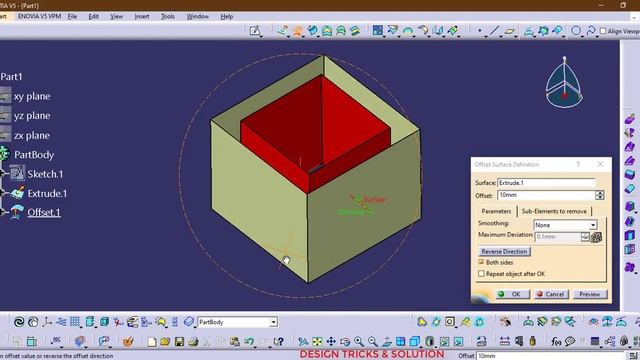
Task: Expand the Undo history dropdown arrow
Action: tap(256, 346)
